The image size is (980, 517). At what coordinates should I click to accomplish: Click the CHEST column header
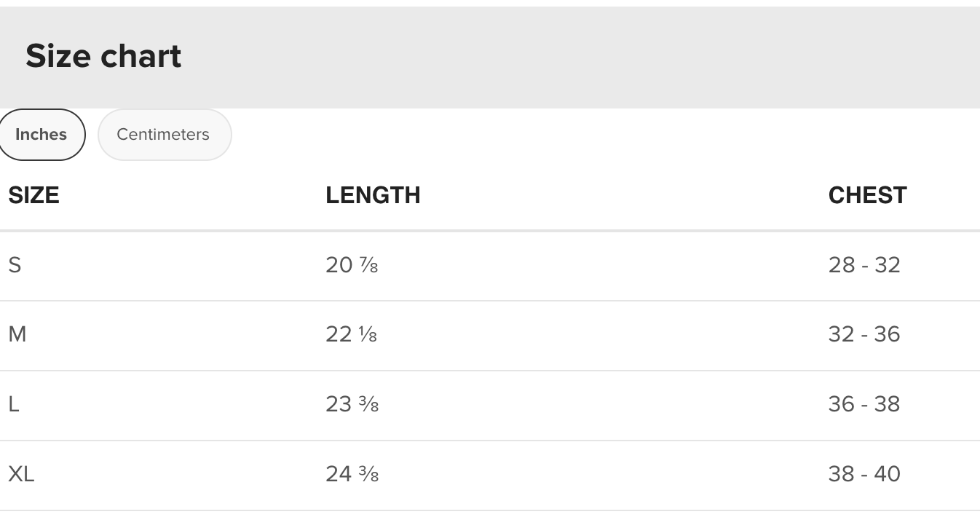[x=867, y=195]
